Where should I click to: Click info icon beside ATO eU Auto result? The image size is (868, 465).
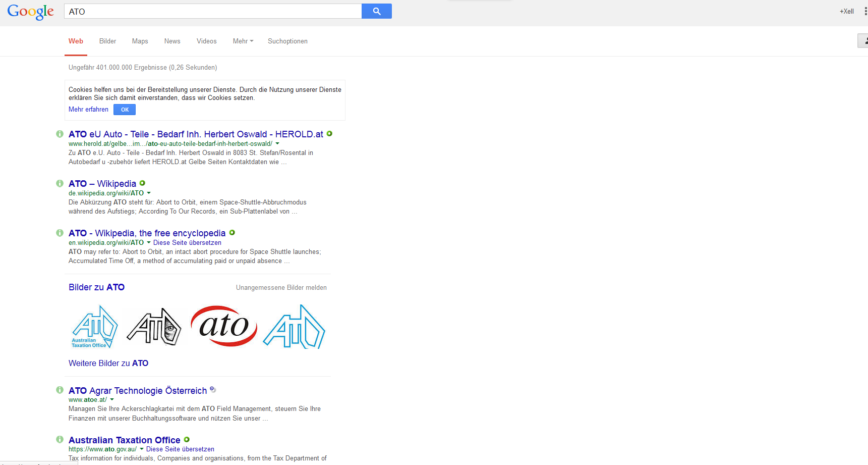[x=60, y=134]
